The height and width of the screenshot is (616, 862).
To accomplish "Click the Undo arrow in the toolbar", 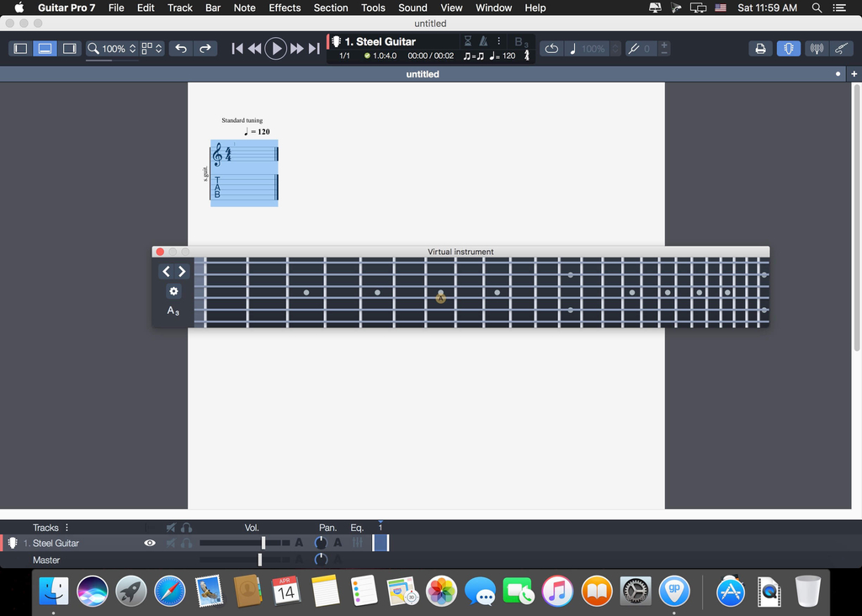I will pyautogui.click(x=181, y=49).
